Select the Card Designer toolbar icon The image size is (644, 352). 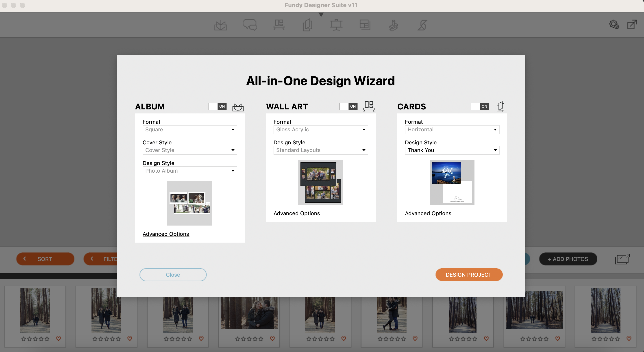click(x=307, y=25)
